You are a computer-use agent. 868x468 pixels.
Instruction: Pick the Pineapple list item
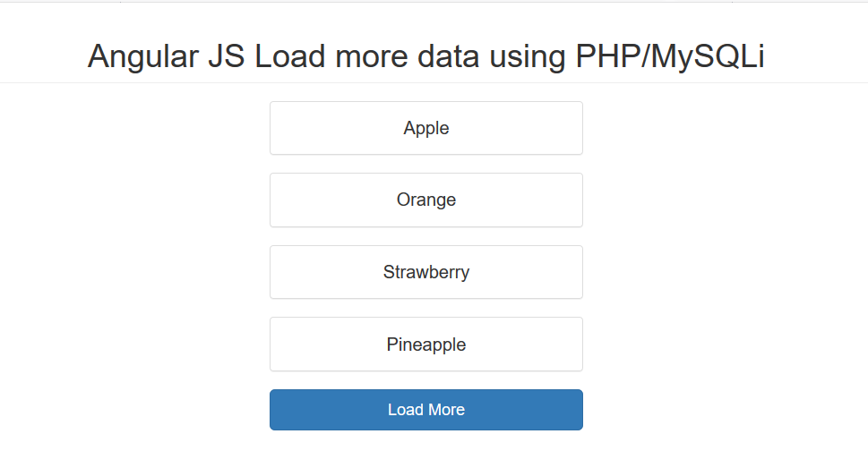(x=426, y=345)
